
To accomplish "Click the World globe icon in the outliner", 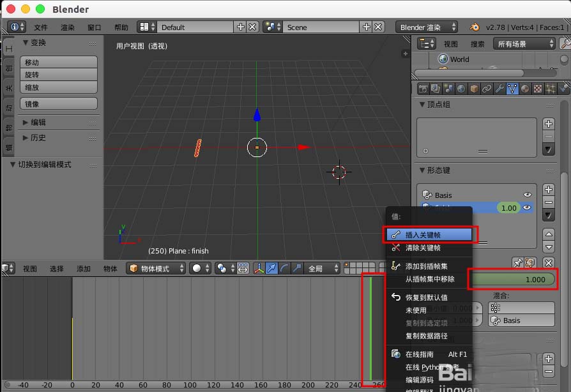I will pos(443,59).
